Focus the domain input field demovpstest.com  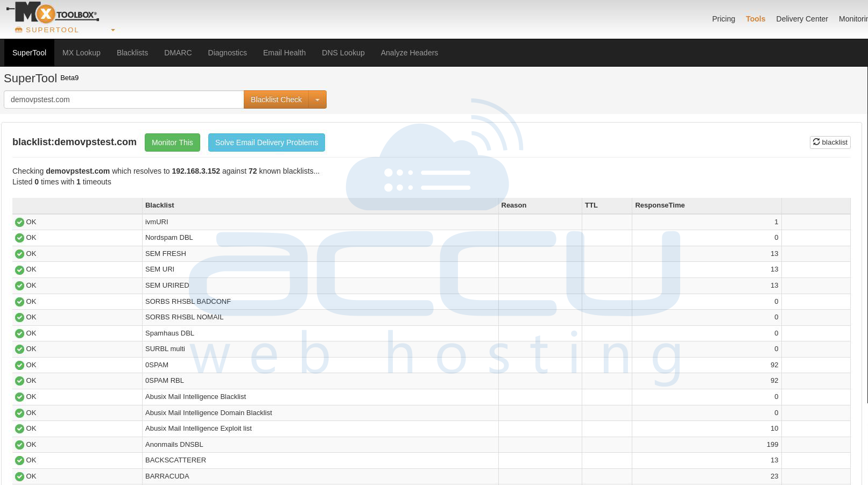click(124, 99)
